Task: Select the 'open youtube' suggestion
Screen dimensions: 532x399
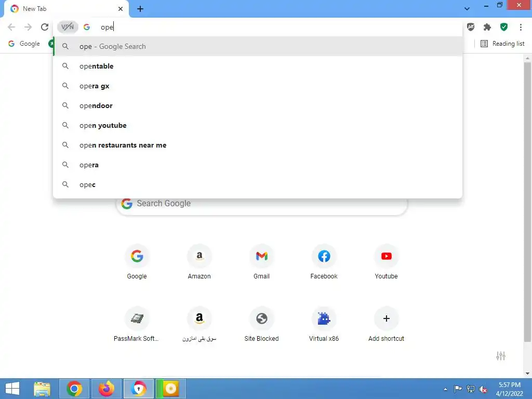Action: tap(258, 125)
